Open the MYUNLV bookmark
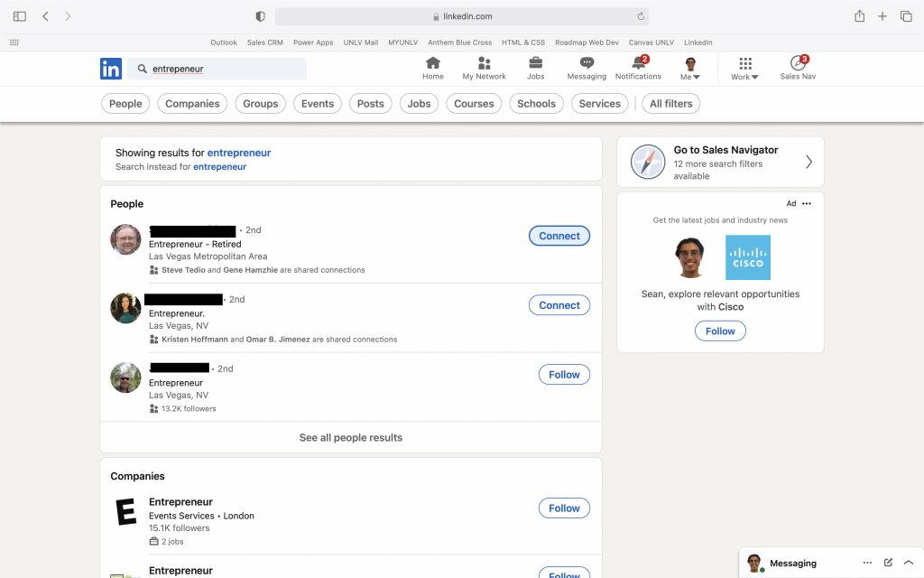Viewport: 924px width, 578px height. [x=403, y=42]
